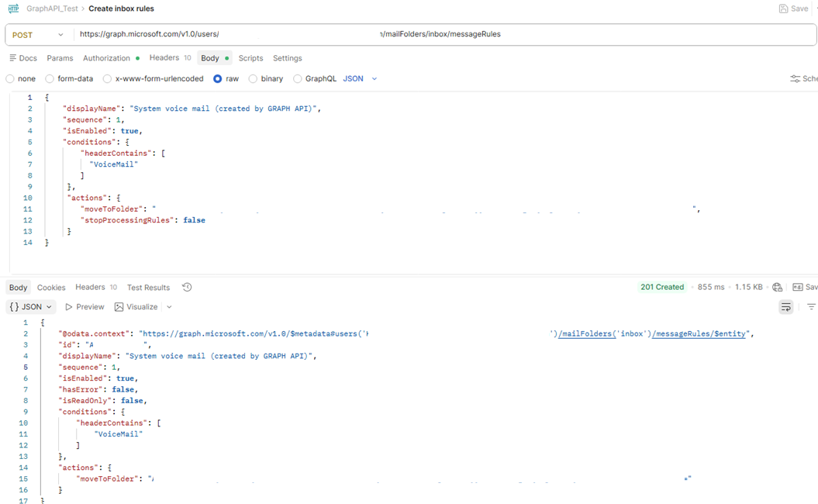Screen dimensions: 818x504
Task: Click the "actions" key in response
Action: (x=78, y=468)
